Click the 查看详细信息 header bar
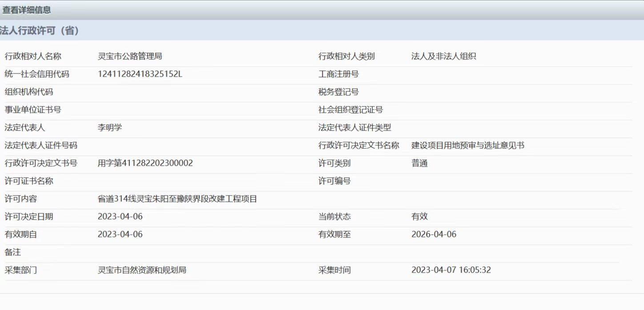This screenshot has height=310, width=644. (x=27, y=9)
